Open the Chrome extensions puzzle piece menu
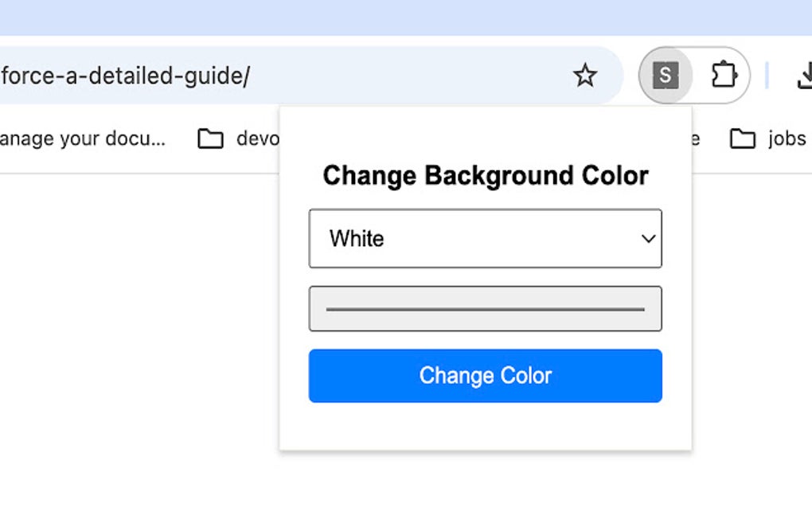 (724, 76)
